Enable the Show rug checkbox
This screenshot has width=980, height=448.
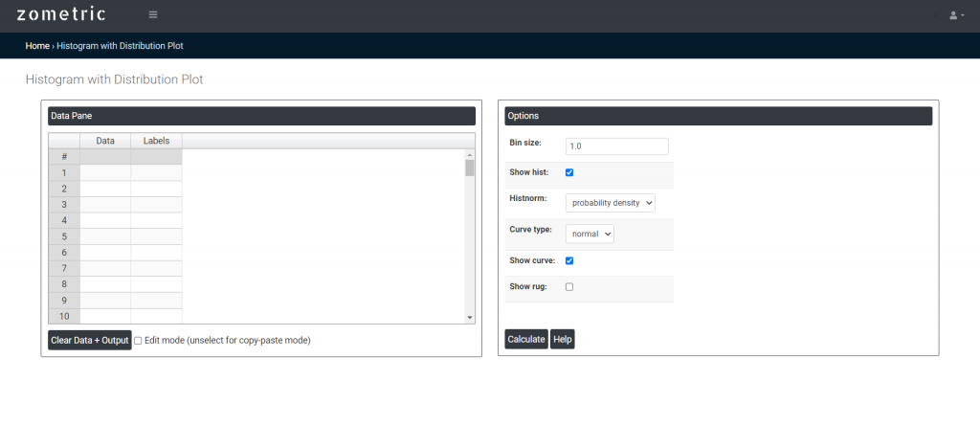click(569, 286)
